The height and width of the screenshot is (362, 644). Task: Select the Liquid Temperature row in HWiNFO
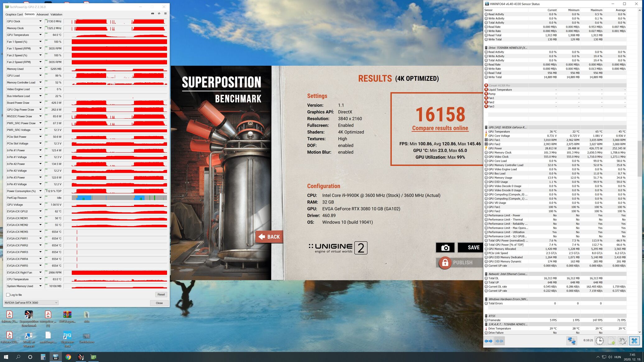[555, 89]
